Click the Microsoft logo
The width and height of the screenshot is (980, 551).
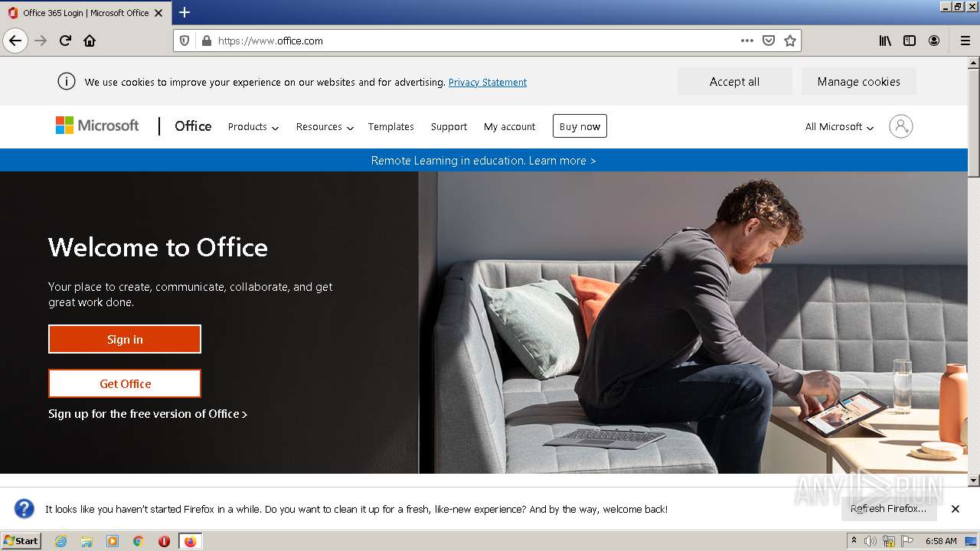[x=97, y=126]
